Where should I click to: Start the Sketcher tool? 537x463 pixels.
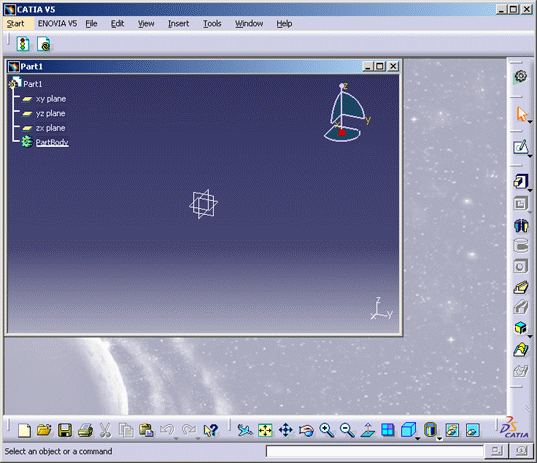click(x=521, y=147)
